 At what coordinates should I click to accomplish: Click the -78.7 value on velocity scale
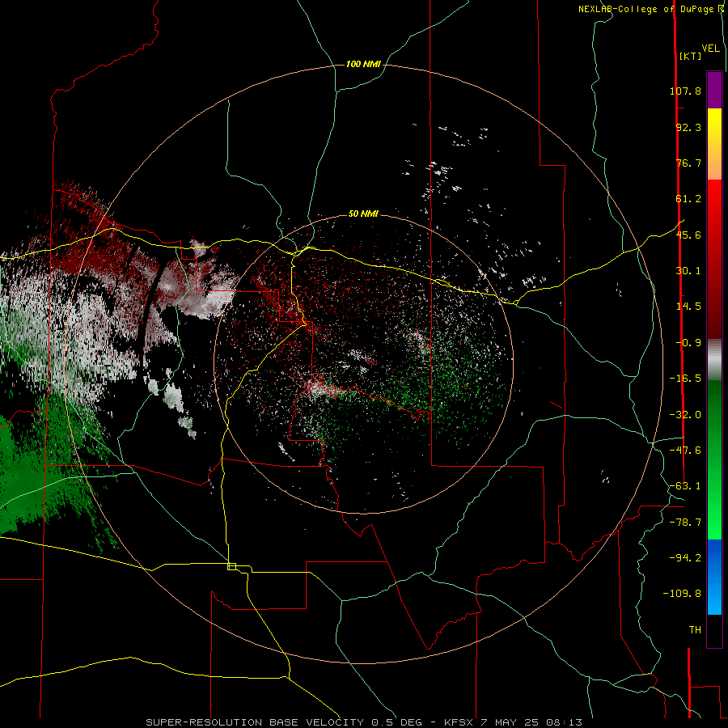[x=685, y=523]
